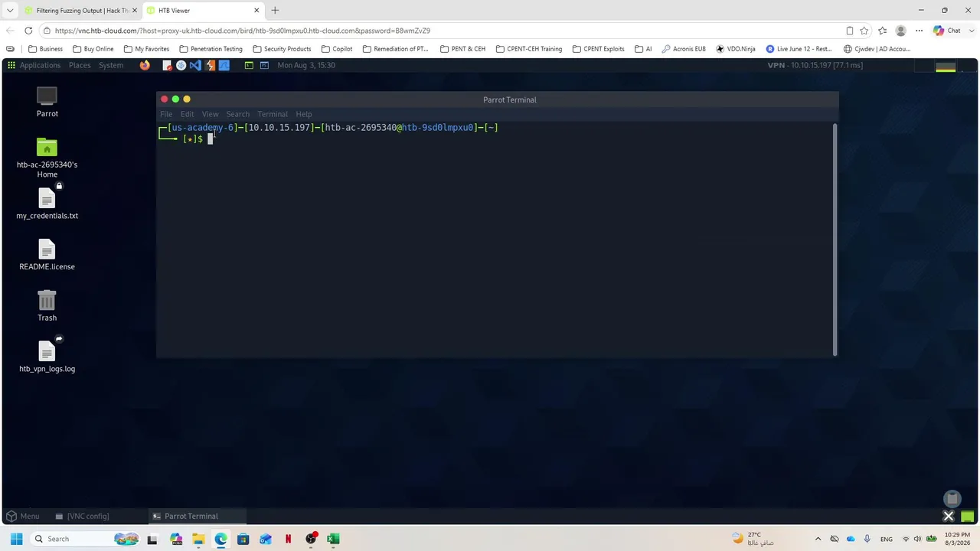
Task: Open the Copilot Chat button
Action: pos(947,31)
